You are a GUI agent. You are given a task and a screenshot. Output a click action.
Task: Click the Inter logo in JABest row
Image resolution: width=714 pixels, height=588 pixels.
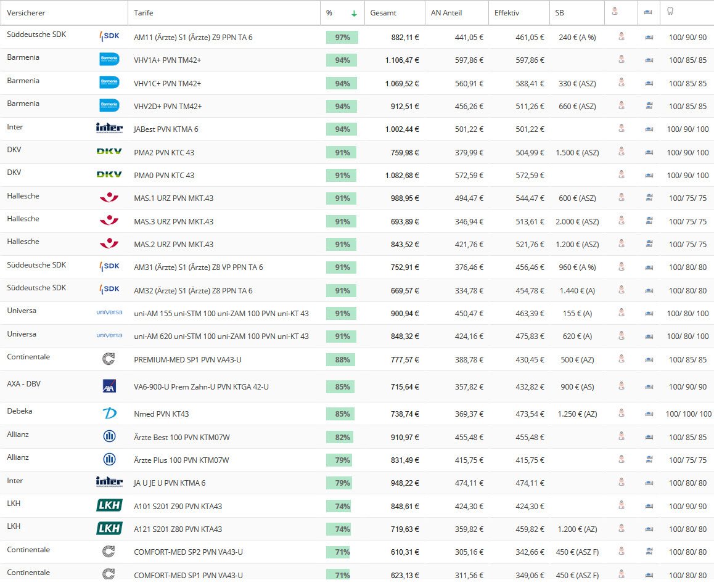(109, 129)
